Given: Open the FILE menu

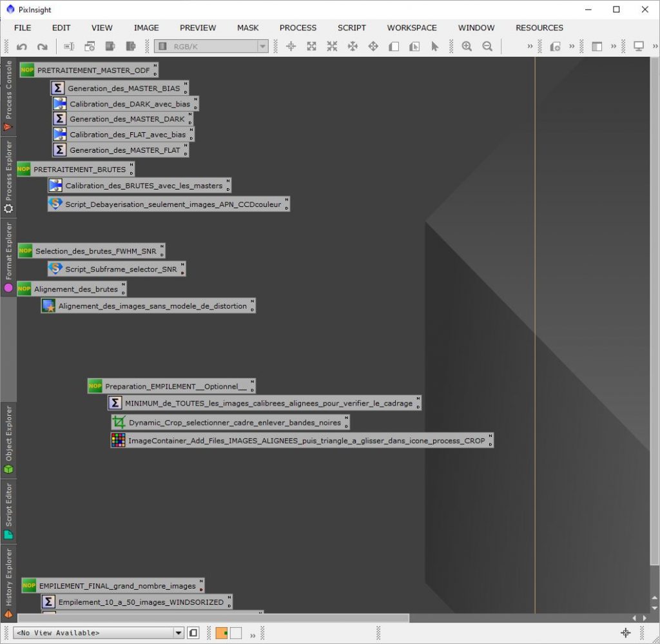Looking at the screenshot, I should coord(23,28).
